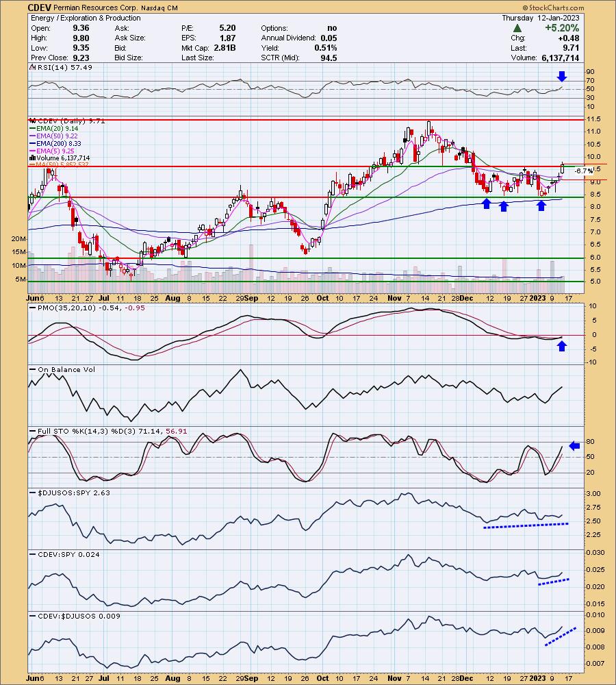Click the Chg value +0.48
Image resolution: width=616 pixels, height=685 pixels.
click(569, 38)
